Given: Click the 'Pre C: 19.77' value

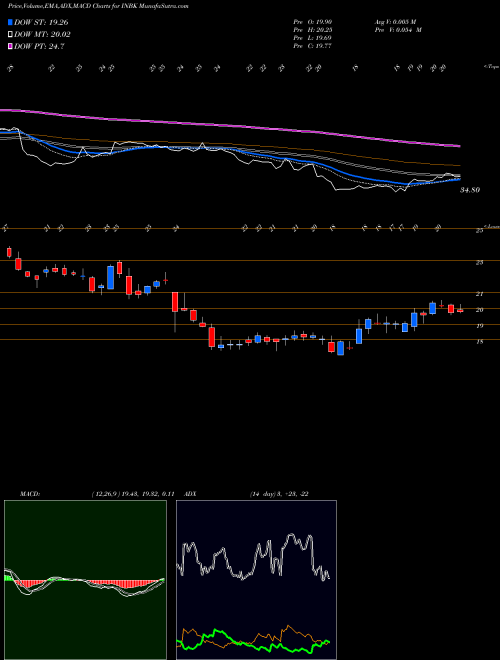Looking at the screenshot, I should (313, 46).
